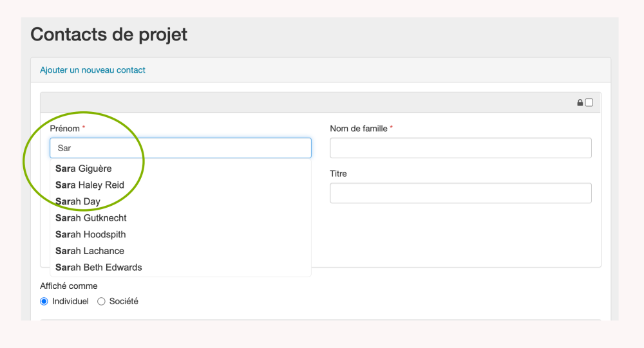Screen dimensions: 644x348
Task: Choose the Société radio option
Action: pyautogui.click(x=101, y=301)
